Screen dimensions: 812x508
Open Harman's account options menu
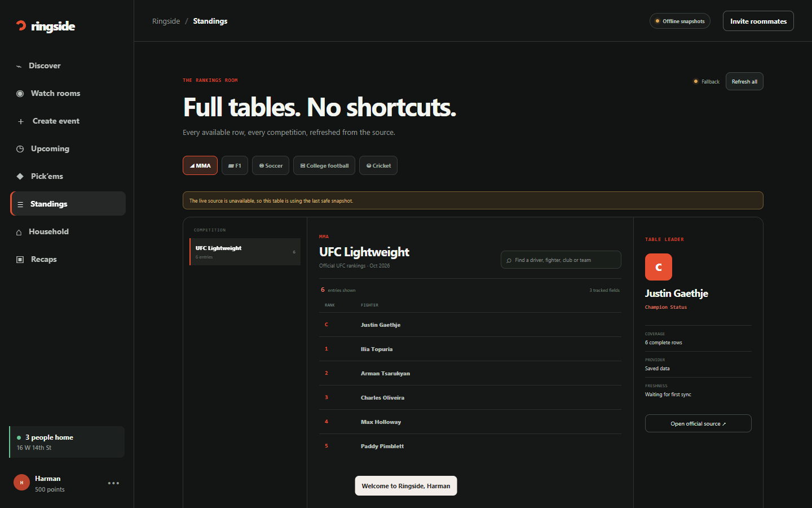click(113, 483)
